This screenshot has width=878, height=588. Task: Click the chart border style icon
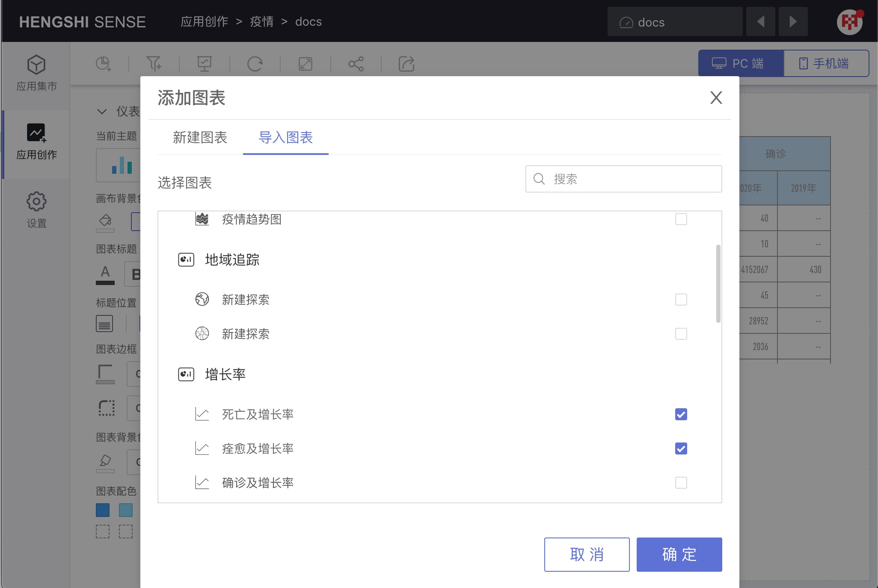click(x=105, y=374)
